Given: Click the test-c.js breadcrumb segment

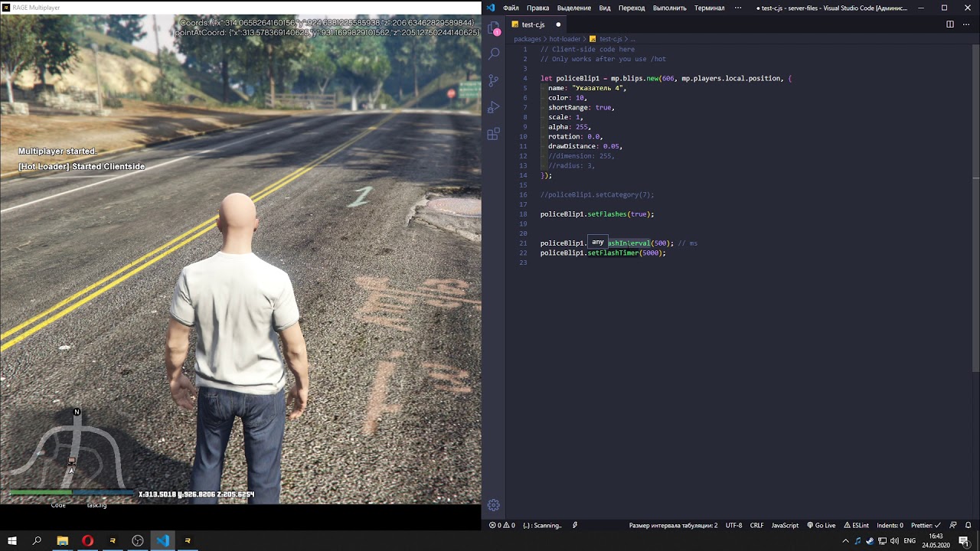Looking at the screenshot, I should (606, 38).
